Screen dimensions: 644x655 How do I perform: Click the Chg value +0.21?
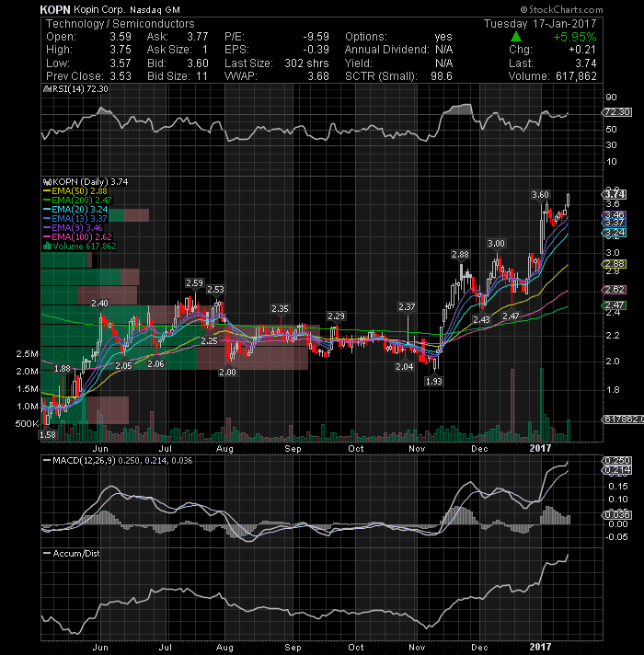click(582, 50)
